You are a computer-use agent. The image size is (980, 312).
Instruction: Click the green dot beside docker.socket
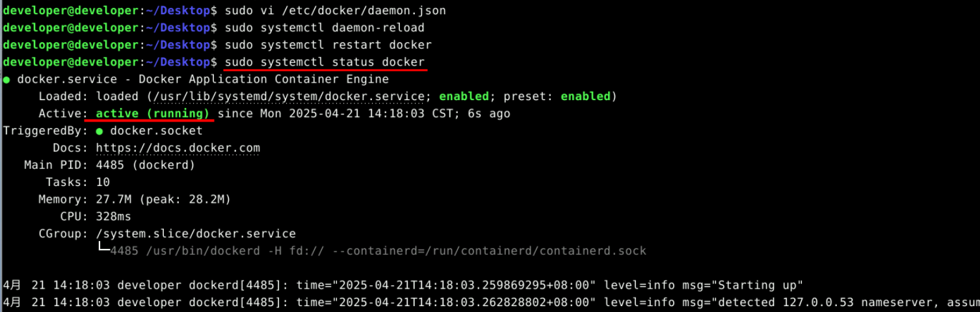tap(99, 131)
